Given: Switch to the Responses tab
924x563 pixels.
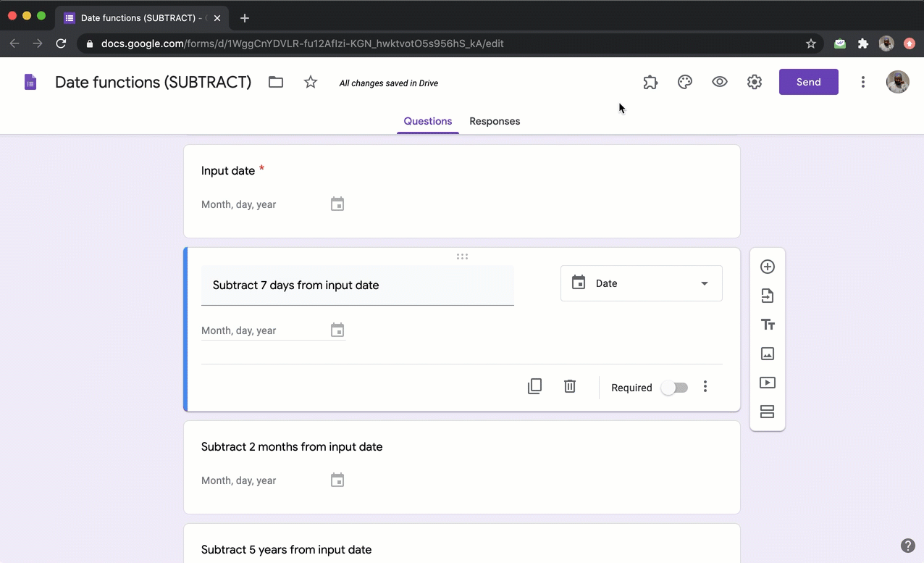Looking at the screenshot, I should [x=495, y=121].
